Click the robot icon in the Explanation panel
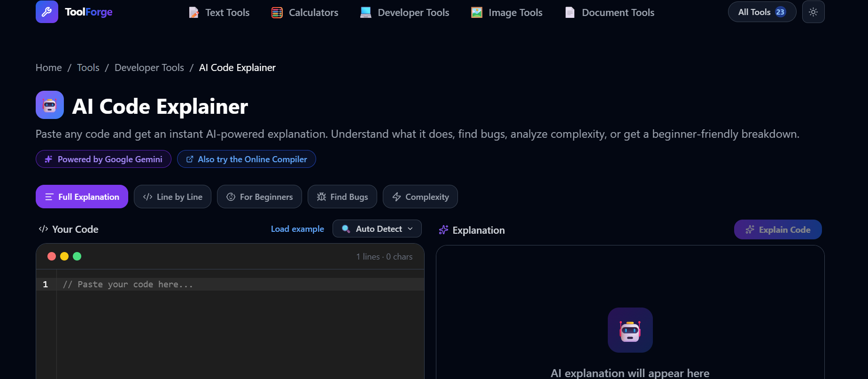This screenshot has width=868, height=379. click(x=630, y=330)
